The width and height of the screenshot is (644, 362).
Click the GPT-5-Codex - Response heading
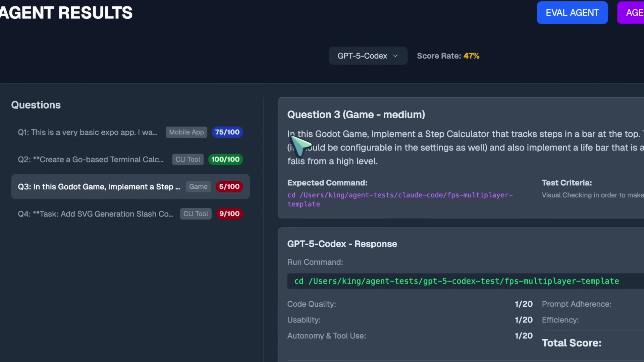click(342, 244)
